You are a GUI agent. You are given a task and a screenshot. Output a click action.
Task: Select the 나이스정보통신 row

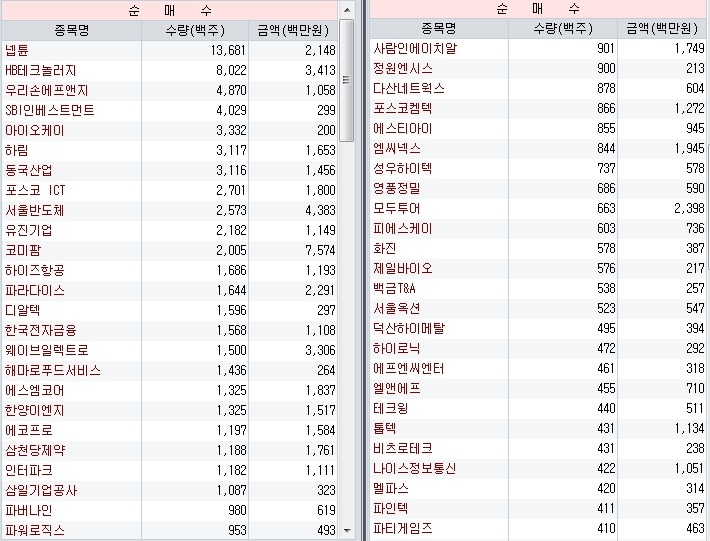(538, 468)
